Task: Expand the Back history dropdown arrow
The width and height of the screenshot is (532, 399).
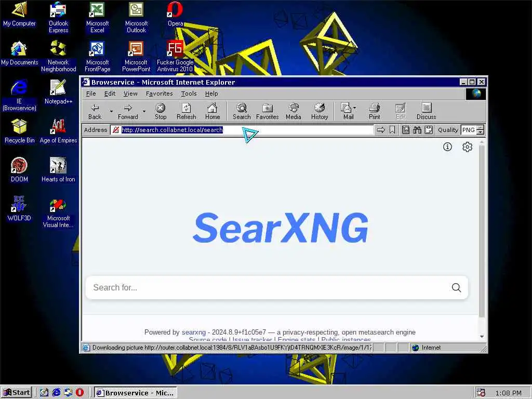Action: (111, 111)
